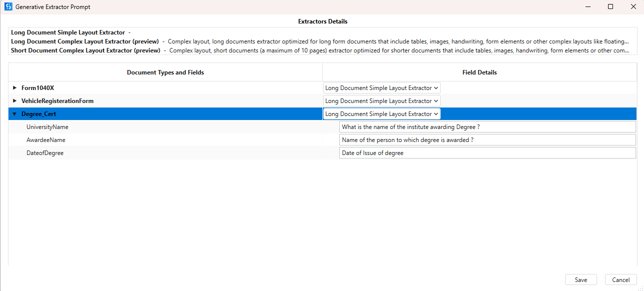Open extractor dropdown for VehicleRegisterationForm
644x291 pixels.
coord(382,101)
